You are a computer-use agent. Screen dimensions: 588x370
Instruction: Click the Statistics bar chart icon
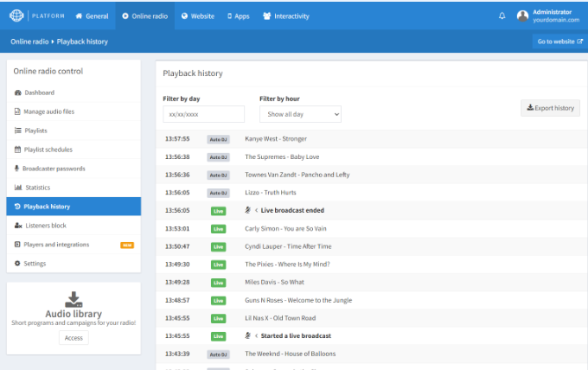click(18, 187)
